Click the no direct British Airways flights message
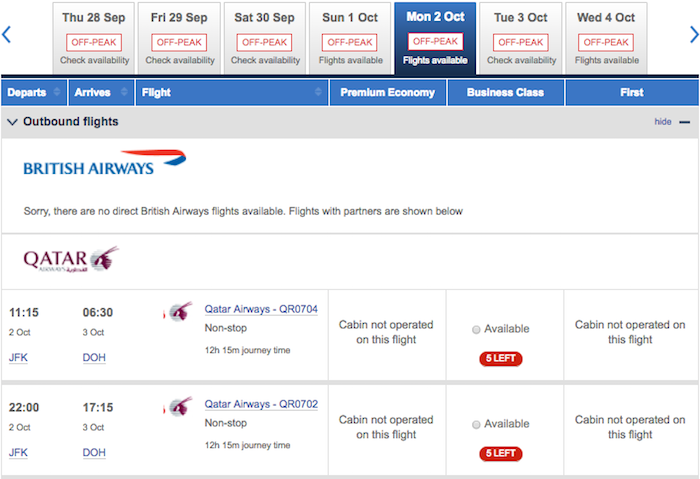The width and height of the screenshot is (700, 479). (243, 211)
